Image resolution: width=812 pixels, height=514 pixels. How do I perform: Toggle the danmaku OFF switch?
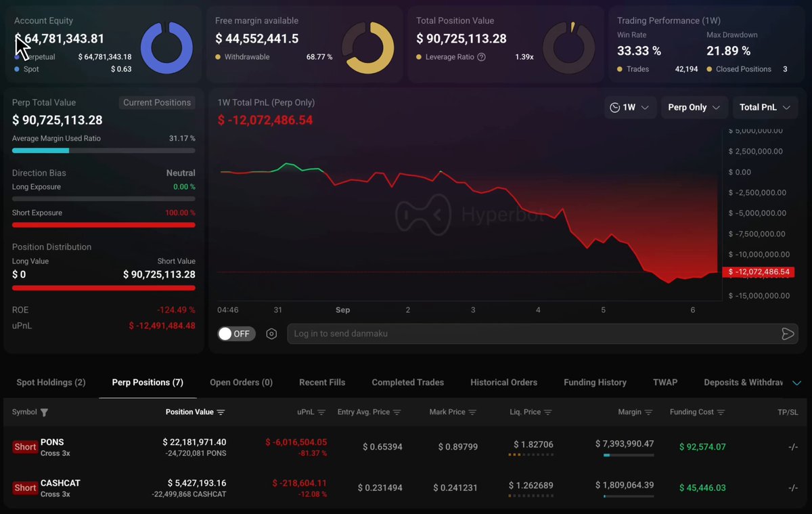(236, 334)
